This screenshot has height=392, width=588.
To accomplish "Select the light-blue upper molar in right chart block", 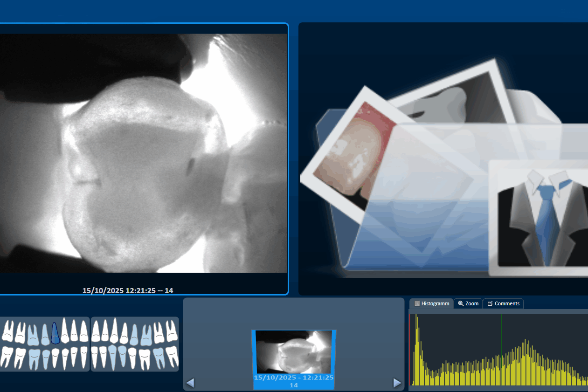I will (146, 334).
